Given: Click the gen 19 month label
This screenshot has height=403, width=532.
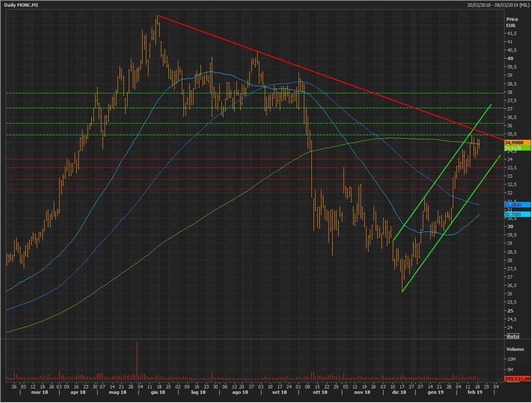Looking at the screenshot, I should pyautogui.click(x=435, y=392).
